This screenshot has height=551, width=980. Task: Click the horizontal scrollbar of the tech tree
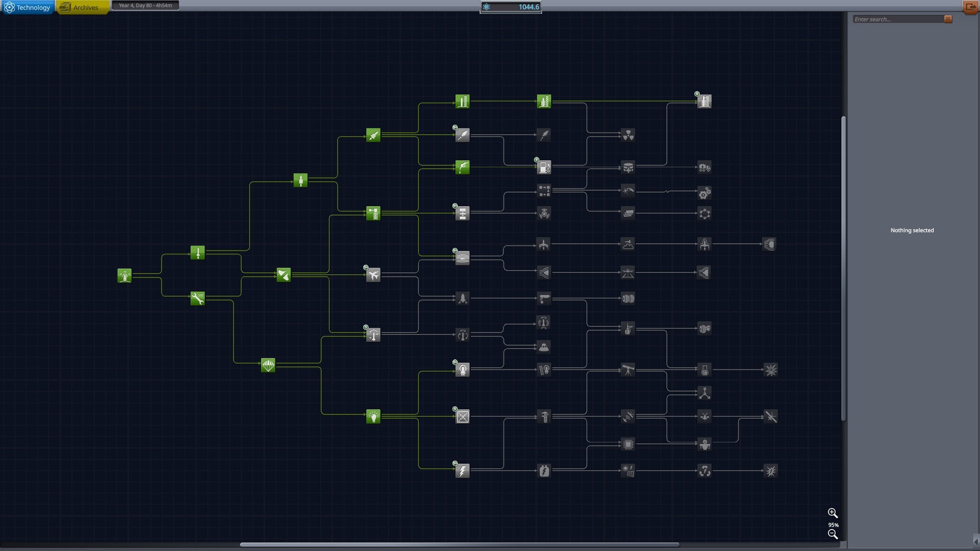click(459, 544)
